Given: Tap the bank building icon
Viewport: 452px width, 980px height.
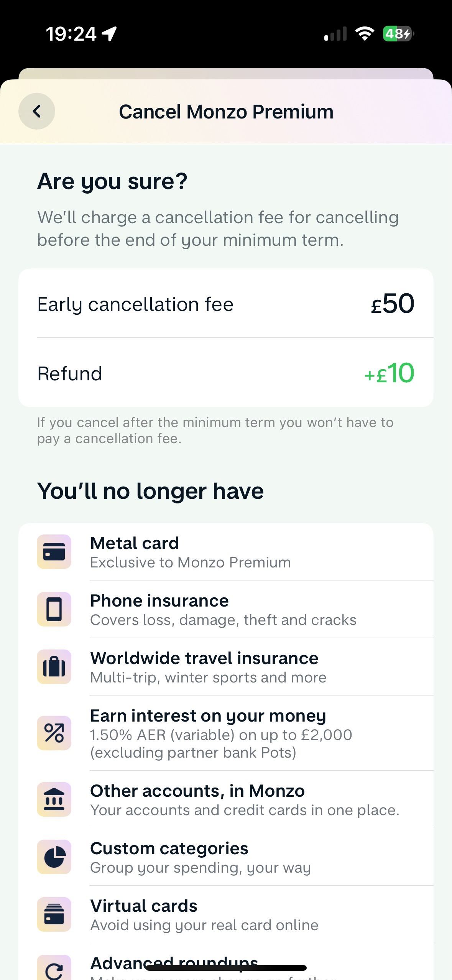Looking at the screenshot, I should pos(54,799).
